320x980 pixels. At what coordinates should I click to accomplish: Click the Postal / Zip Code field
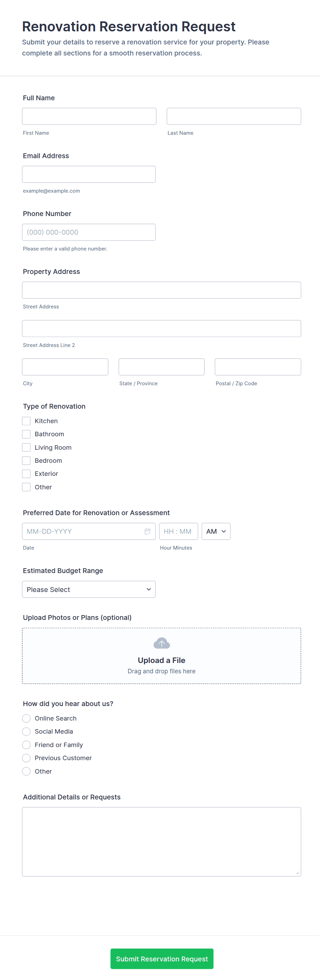(257, 367)
